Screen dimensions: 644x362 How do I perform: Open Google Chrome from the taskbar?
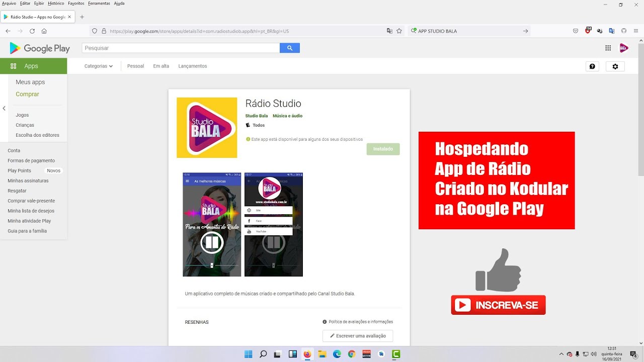click(352, 354)
